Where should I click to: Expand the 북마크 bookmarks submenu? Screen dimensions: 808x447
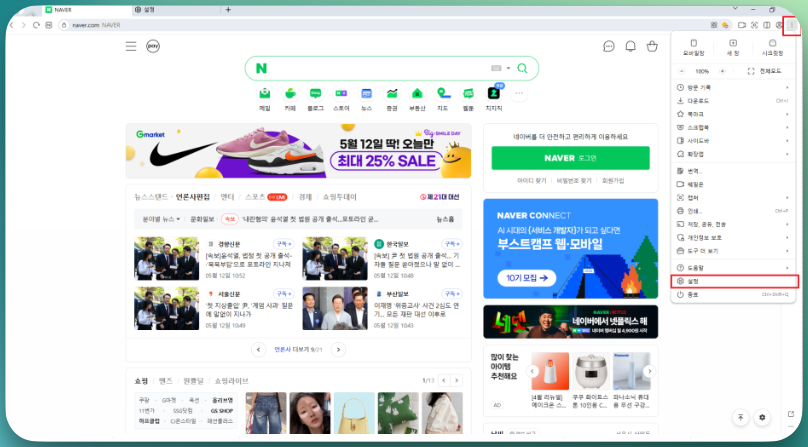[x=733, y=114]
